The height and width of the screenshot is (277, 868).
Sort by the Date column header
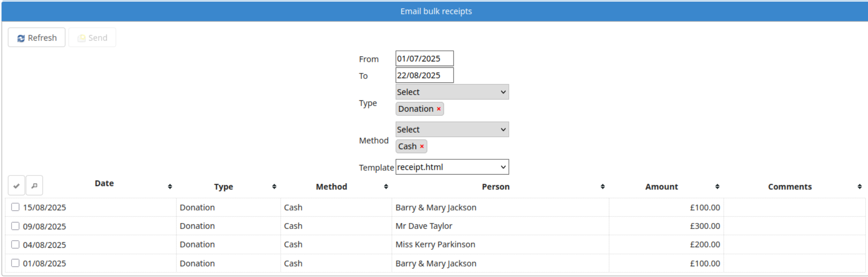(104, 183)
